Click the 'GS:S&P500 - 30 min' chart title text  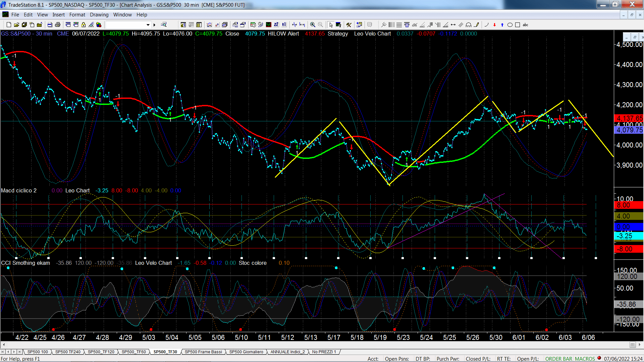(x=26, y=34)
